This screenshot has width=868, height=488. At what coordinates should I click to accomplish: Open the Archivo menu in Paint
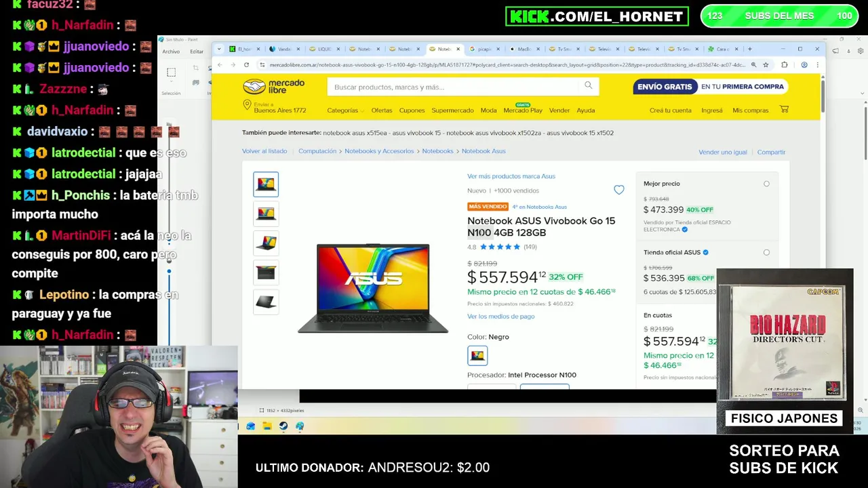[171, 52]
